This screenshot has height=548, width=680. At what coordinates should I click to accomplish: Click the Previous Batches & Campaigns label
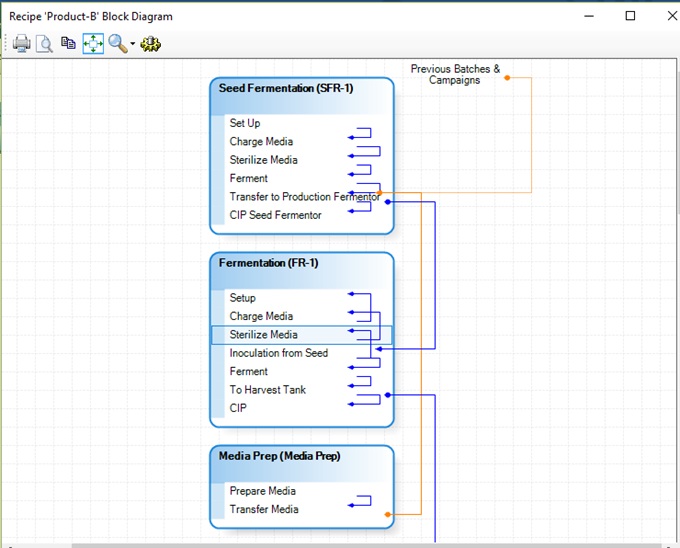click(x=455, y=75)
